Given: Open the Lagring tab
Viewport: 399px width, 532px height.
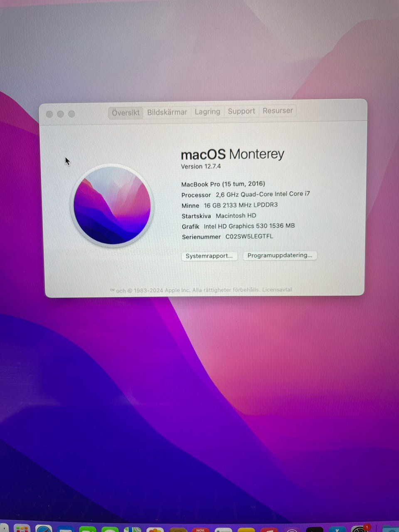Looking at the screenshot, I should (x=207, y=111).
